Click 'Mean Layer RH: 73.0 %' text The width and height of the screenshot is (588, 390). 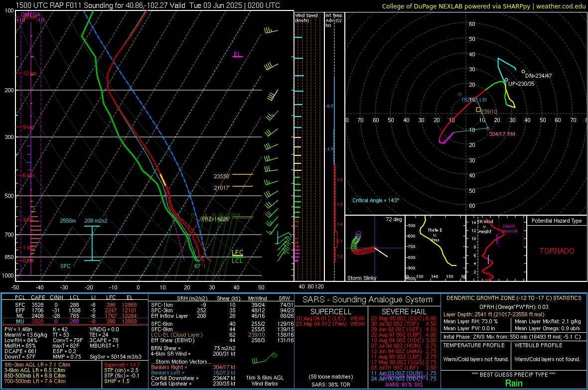[470, 321]
